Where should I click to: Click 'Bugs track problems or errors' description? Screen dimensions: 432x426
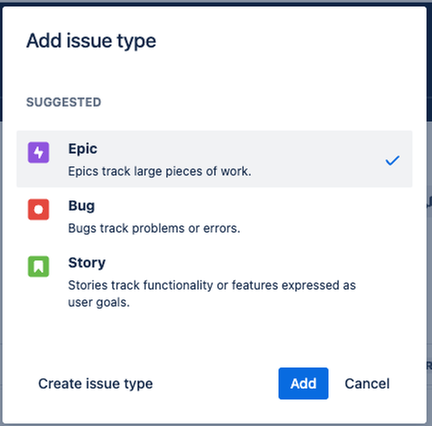(154, 228)
